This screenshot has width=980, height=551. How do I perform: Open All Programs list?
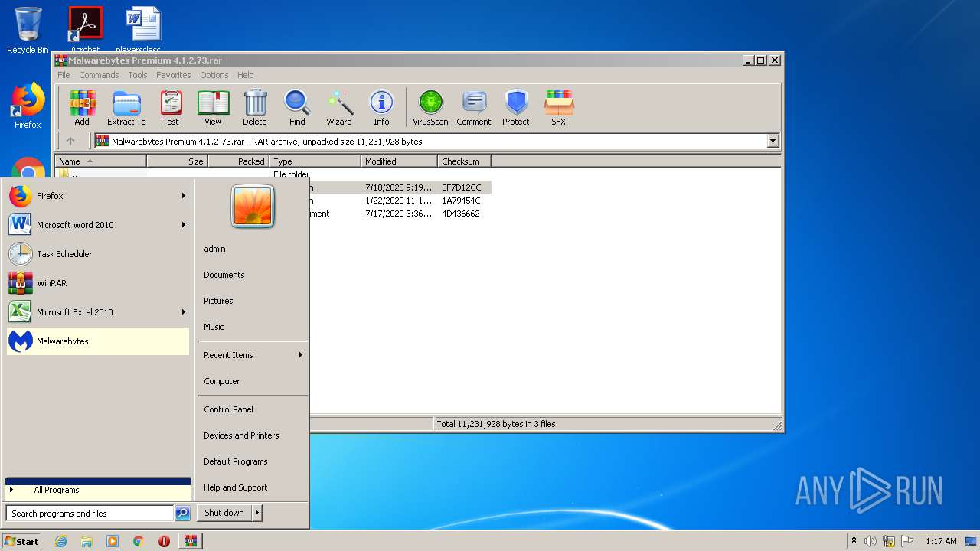click(97, 490)
